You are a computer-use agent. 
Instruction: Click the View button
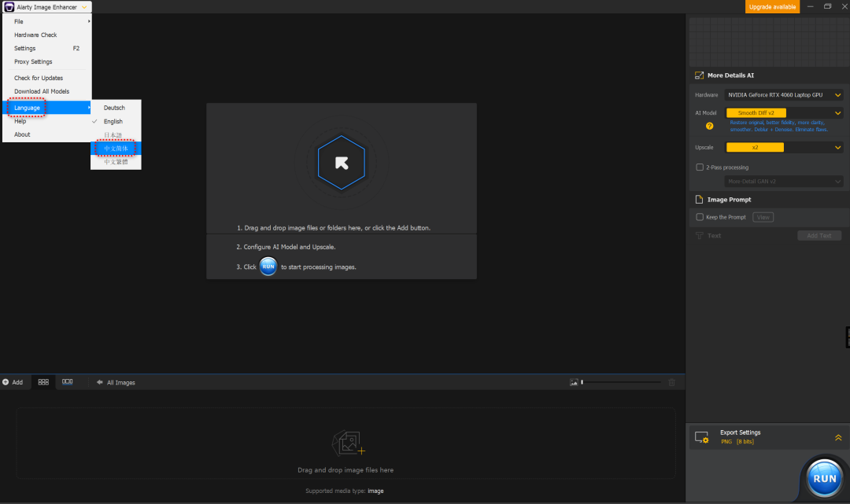pyautogui.click(x=763, y=217)
